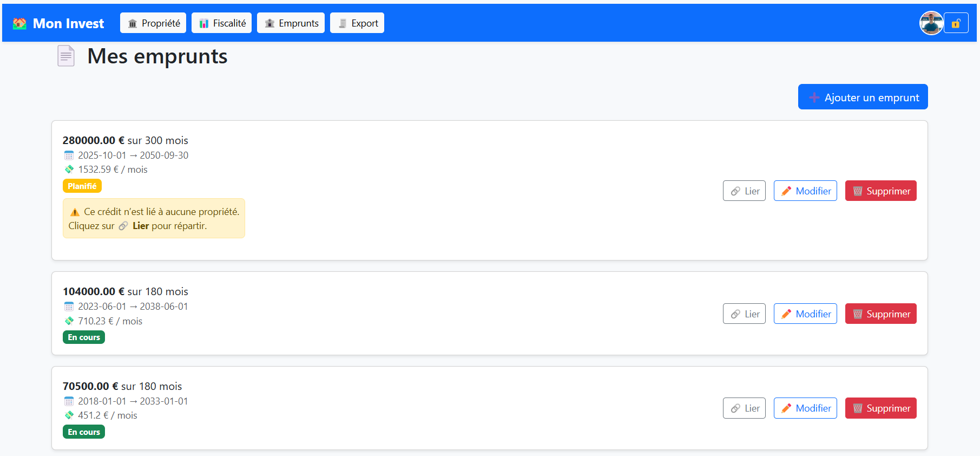Click the padlock icon button
This screenshot has height=456, width=980.
click(x=956, y=23)
